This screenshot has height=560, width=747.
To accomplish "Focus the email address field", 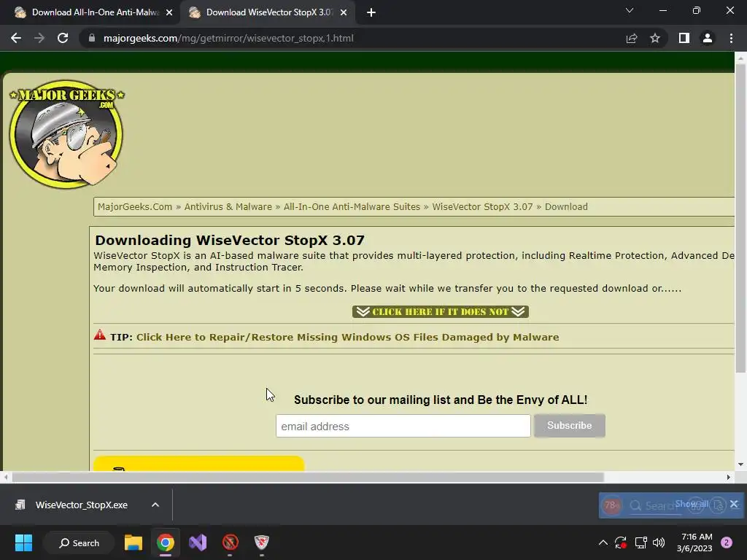I will [x=403, y=426].
